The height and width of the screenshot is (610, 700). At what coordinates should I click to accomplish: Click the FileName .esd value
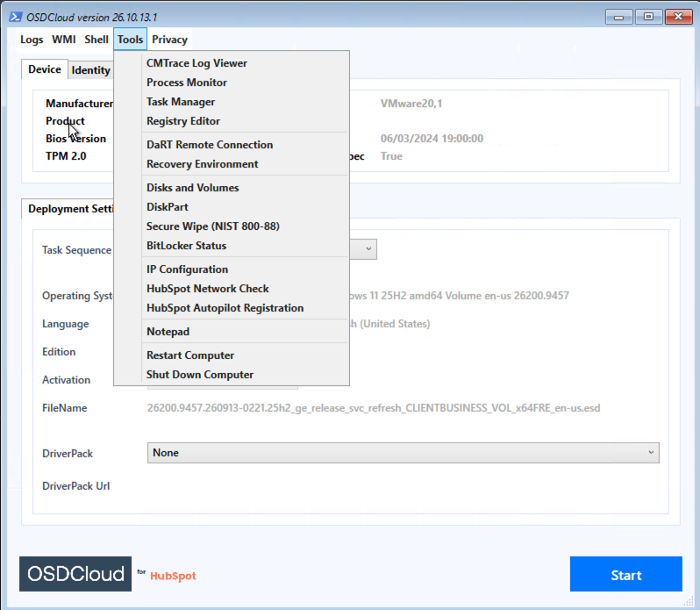point(374,408)
